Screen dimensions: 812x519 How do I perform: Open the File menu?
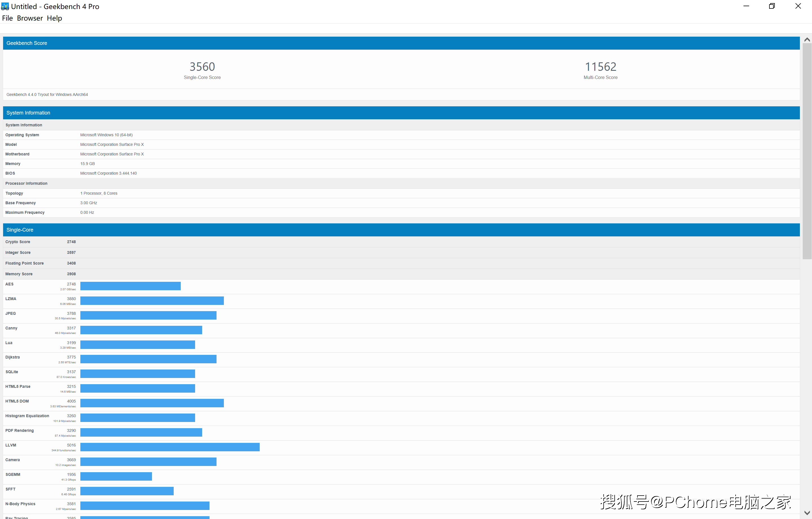click(7, 18)
